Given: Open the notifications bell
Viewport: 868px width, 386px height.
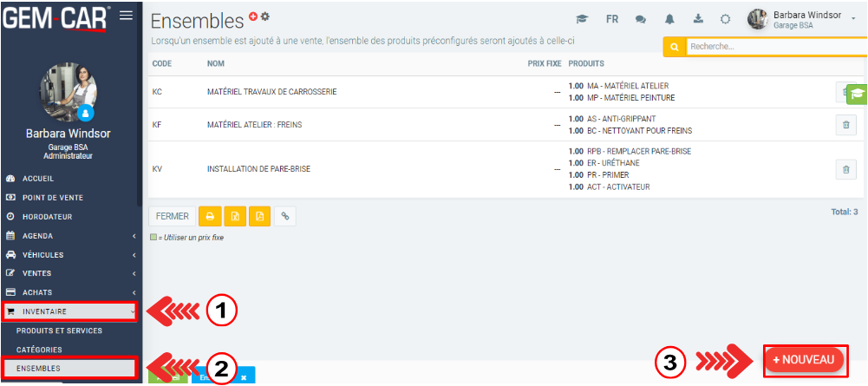Looking at the screenshot, I should pos(670,19).
